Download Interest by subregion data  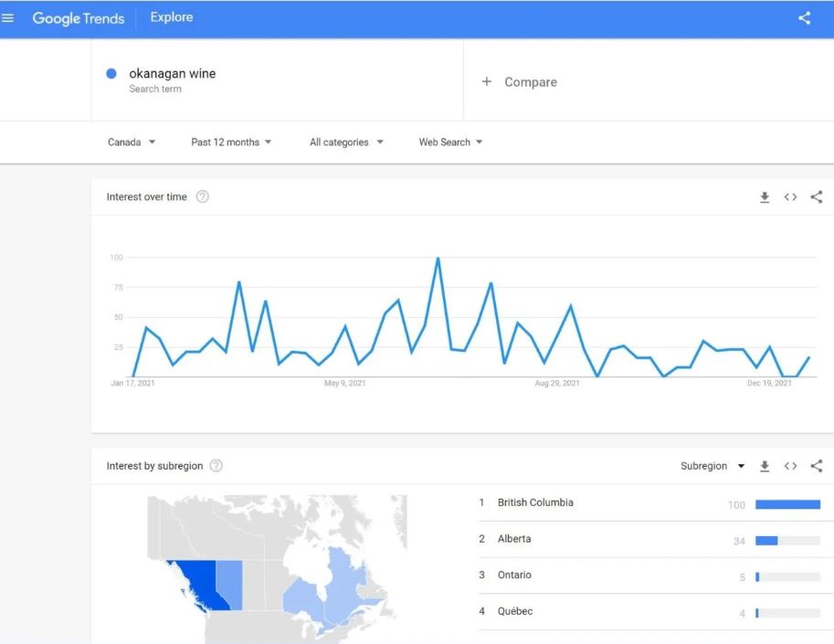click(765, 466)
